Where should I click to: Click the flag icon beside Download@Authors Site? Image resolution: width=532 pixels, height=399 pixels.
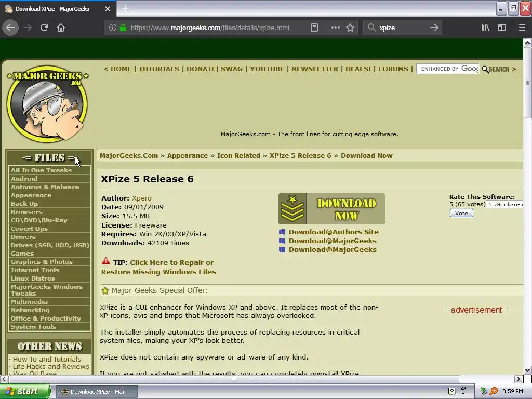(282, 232)
